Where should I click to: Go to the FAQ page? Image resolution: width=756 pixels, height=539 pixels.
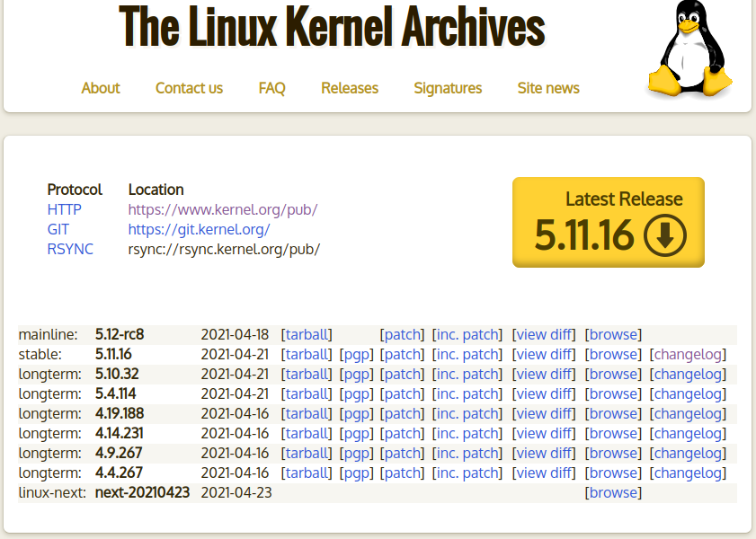click(x=272, y=88)
